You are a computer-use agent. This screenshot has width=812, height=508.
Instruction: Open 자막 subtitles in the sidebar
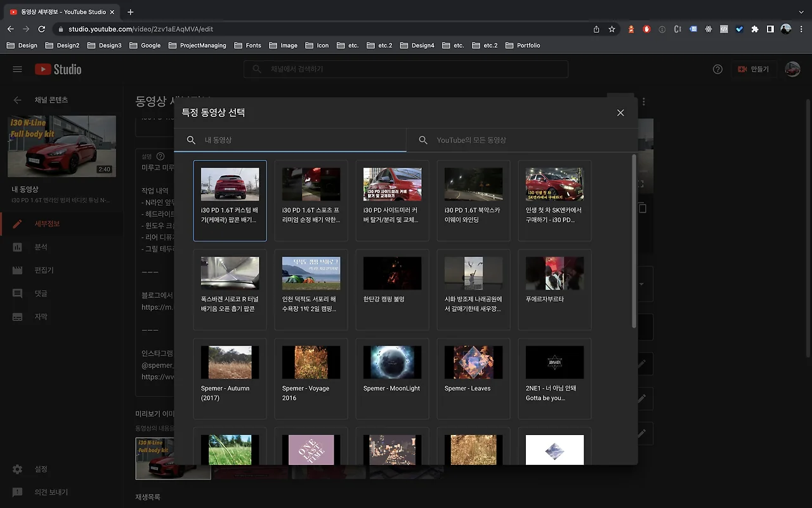coord(41,316)
